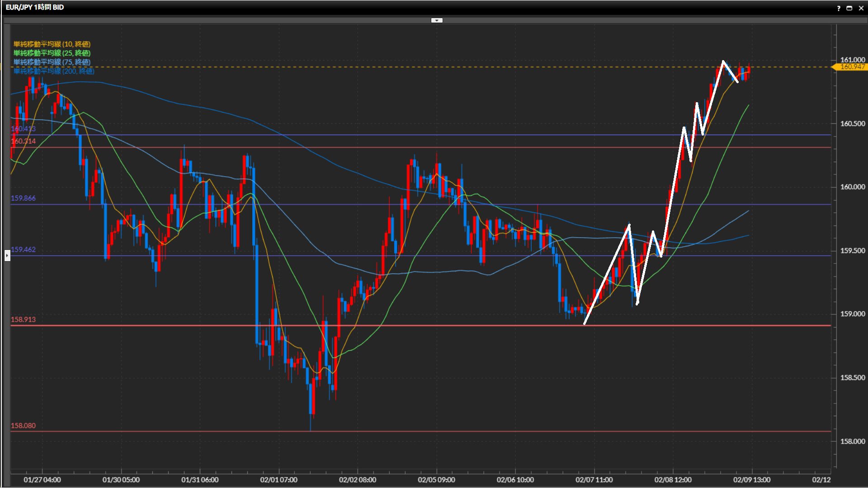Image resolution: width=868 pixels, height=488 pixels.
Task: Click the 159.866 horizontal line label
Action: (23, 198)
